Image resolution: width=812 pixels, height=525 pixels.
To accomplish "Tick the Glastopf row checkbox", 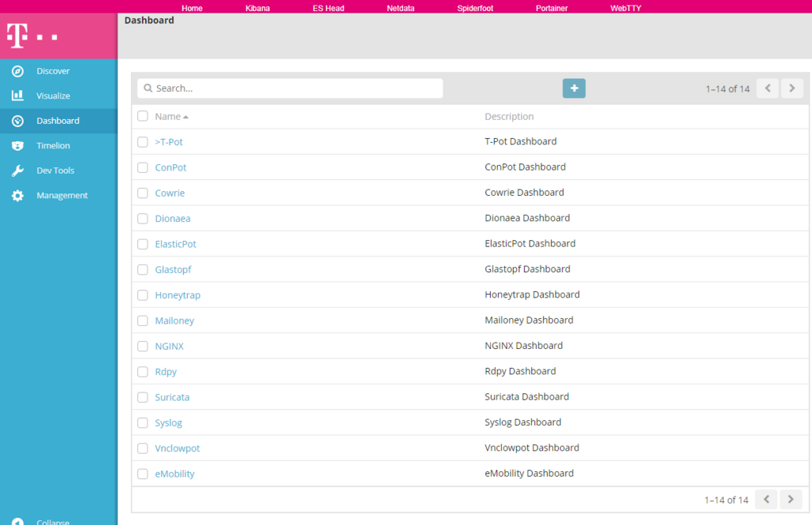I will (x=143, y=269).
